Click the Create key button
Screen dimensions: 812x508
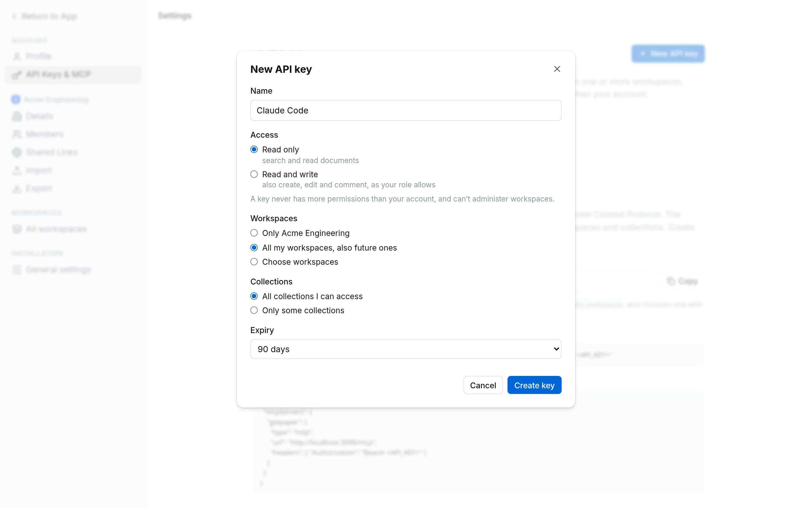(x=534, y=385)
